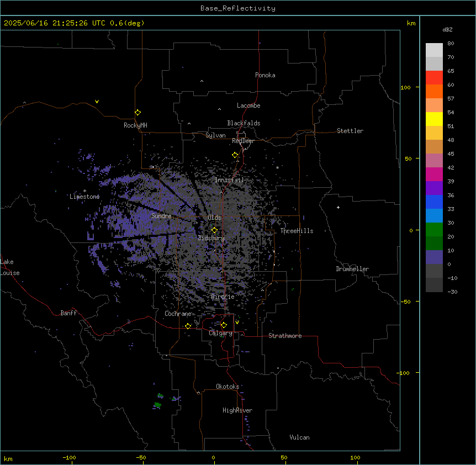Click the Drumheller label
This screenshot has width=476, height=465.
point(352,269)
